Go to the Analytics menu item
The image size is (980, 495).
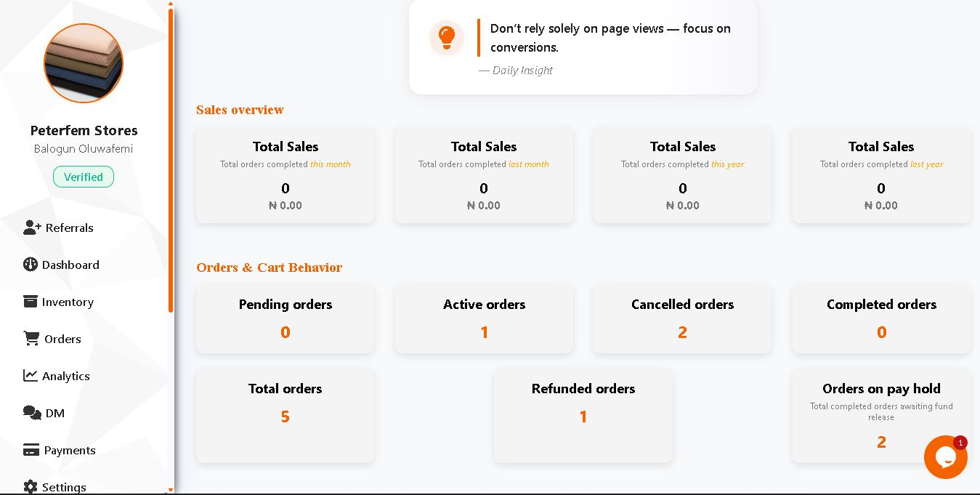coord(65,376)
